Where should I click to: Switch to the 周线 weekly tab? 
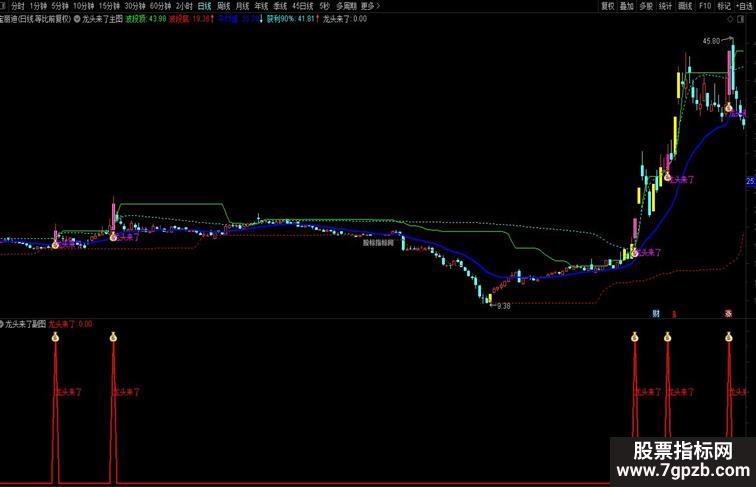point(223,6)
